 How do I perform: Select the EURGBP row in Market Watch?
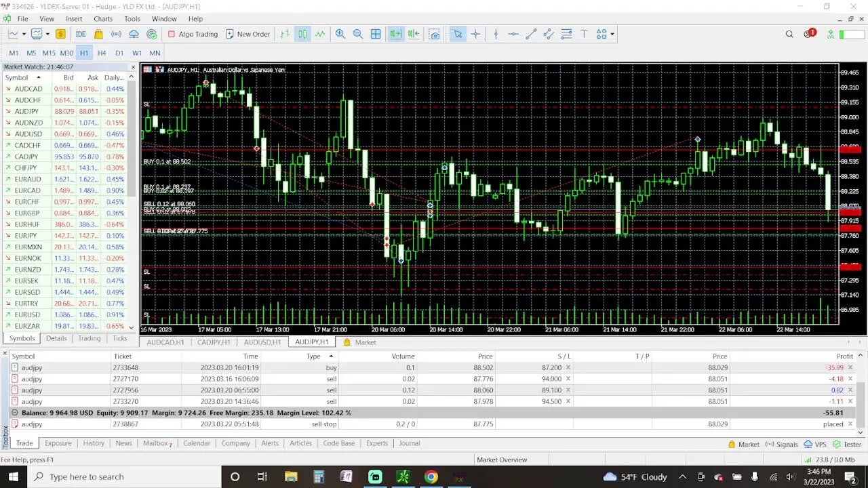(65, 213)
